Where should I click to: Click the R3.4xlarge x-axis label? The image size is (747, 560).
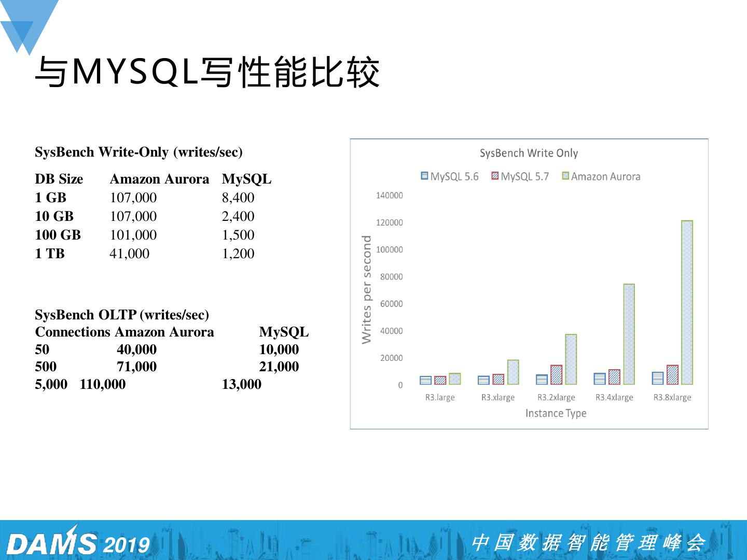[x=614, y=398]
